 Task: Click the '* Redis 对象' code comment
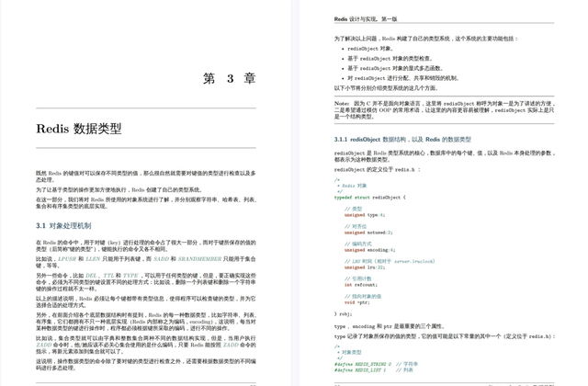click(x=352, y=186)
